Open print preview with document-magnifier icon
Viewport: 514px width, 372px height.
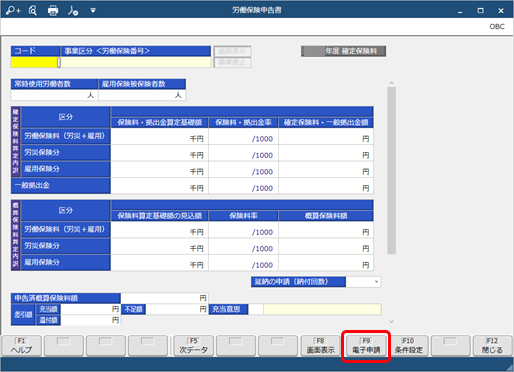coord(33,11)
